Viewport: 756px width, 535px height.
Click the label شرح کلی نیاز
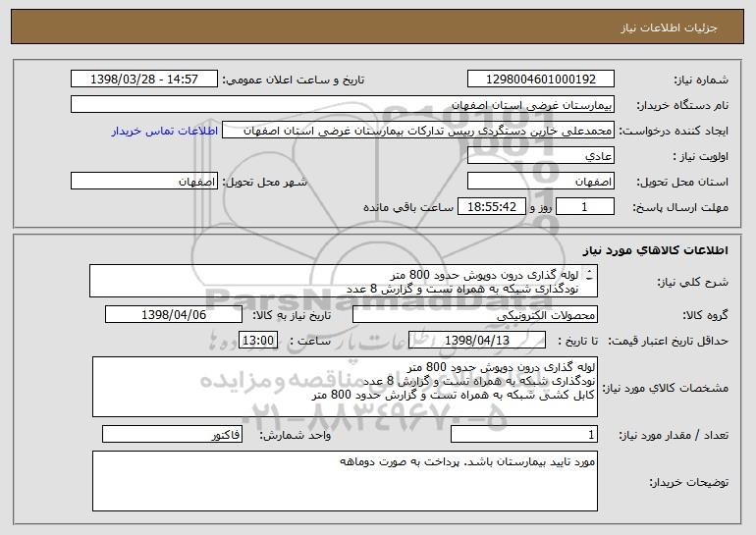point(693,283)
